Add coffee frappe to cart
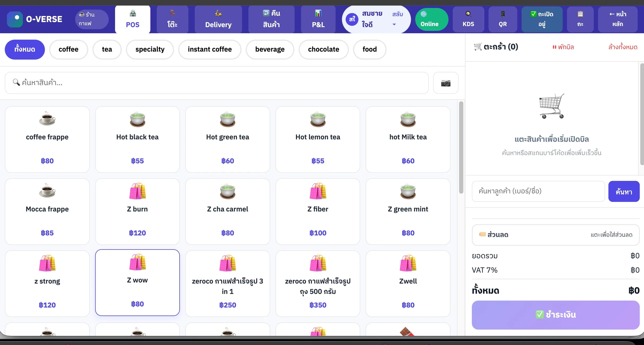The height and width of the screenshot is (345, 644). coord(47,140)
